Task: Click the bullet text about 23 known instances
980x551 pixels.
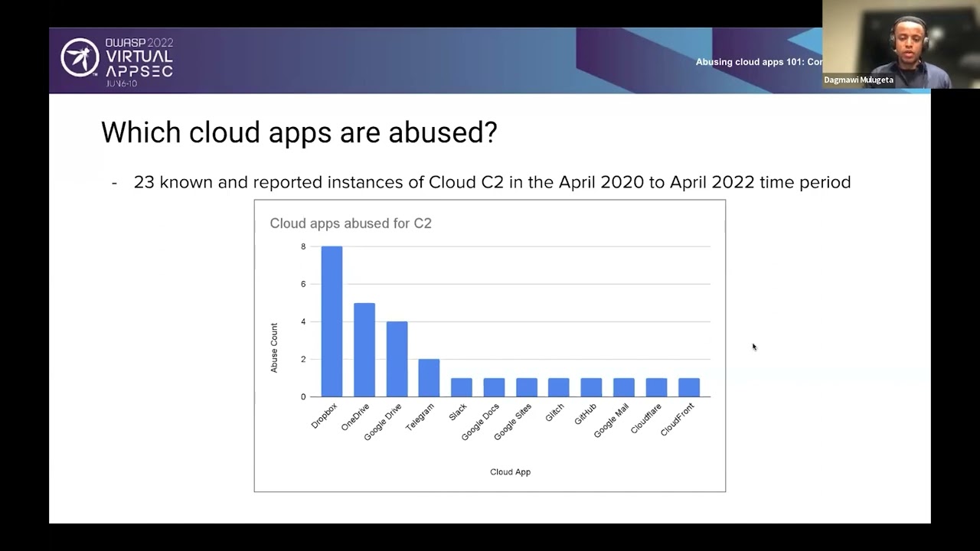Action: [x=492, y=182]
